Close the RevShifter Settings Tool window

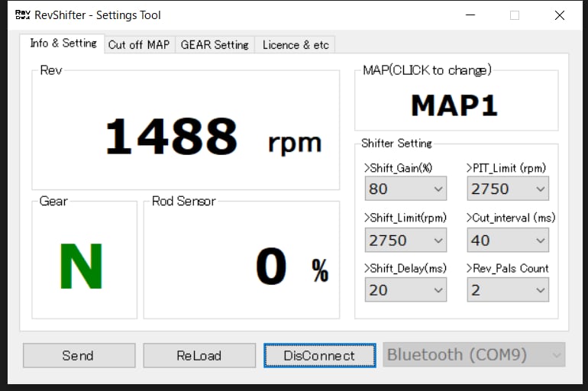coord(560,15)
